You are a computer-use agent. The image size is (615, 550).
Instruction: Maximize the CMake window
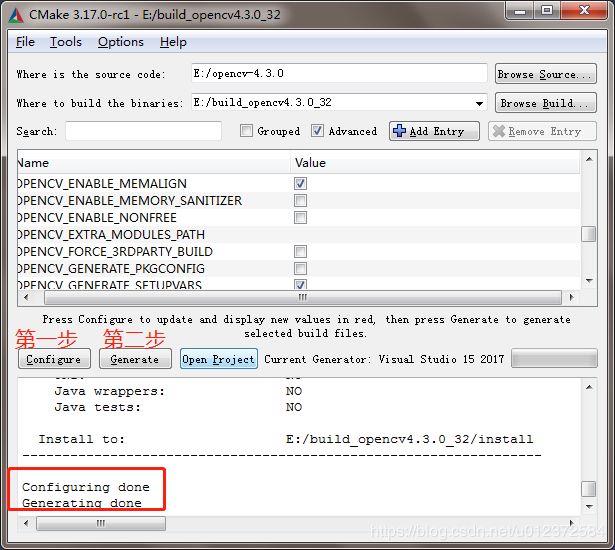coord(547,11)
